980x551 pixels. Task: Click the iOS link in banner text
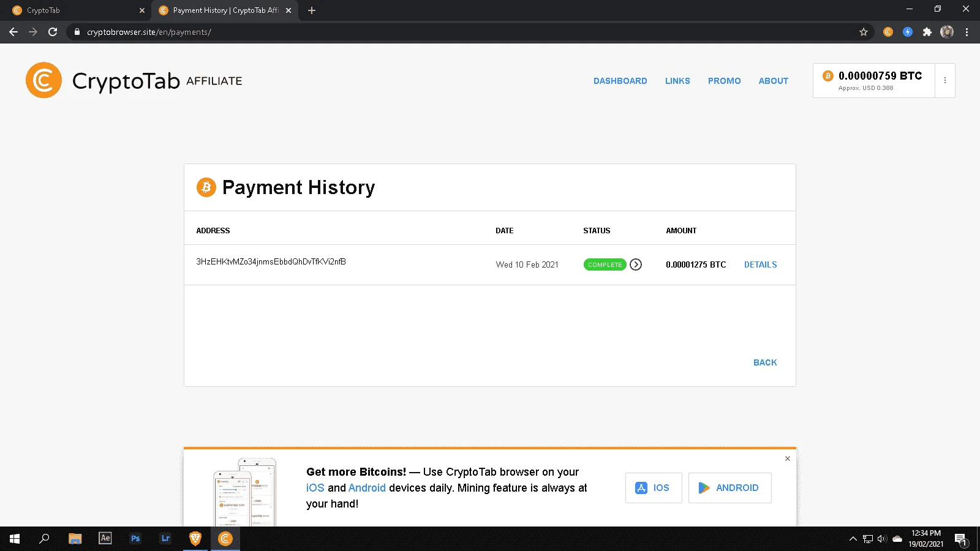click(315, 488)
